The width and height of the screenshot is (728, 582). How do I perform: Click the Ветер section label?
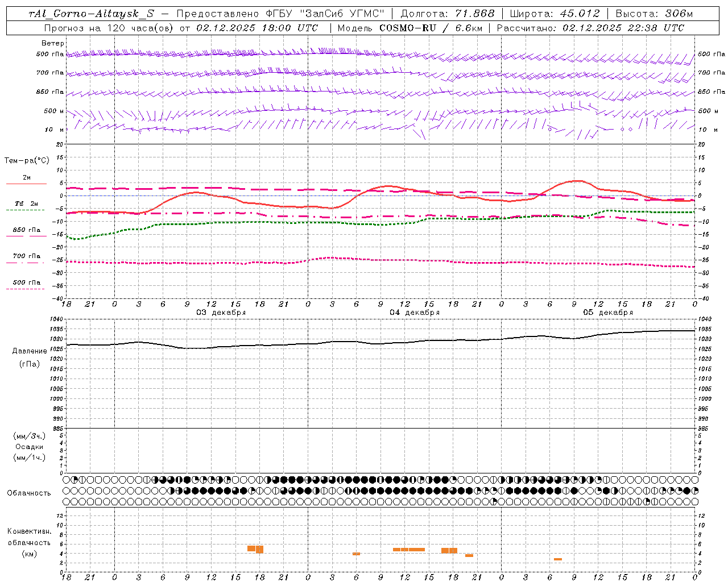[x=52, y=43]
